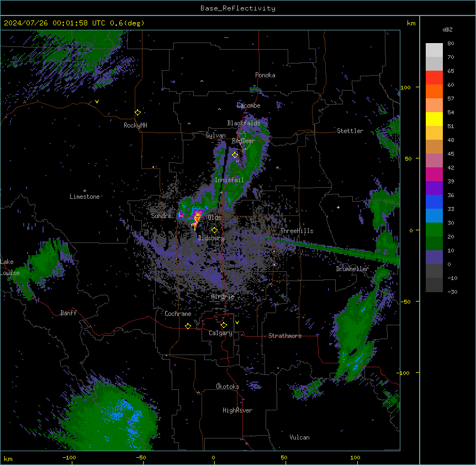The width and height of the screenshot is (476, 465).
Task: Click the Blackfalds city label
Action: [244, 123]
